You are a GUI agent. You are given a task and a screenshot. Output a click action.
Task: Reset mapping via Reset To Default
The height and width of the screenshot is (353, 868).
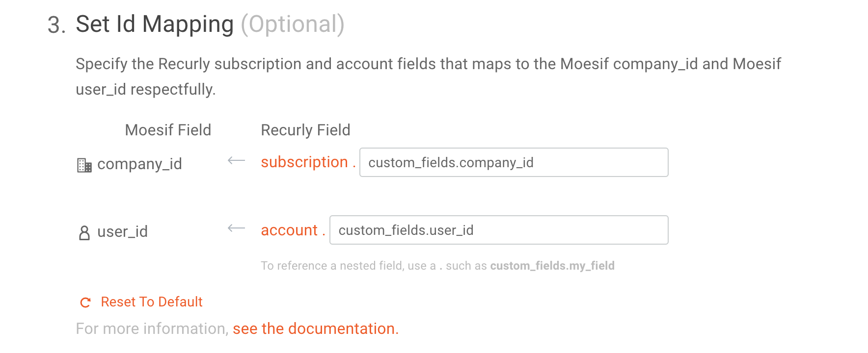151,302
